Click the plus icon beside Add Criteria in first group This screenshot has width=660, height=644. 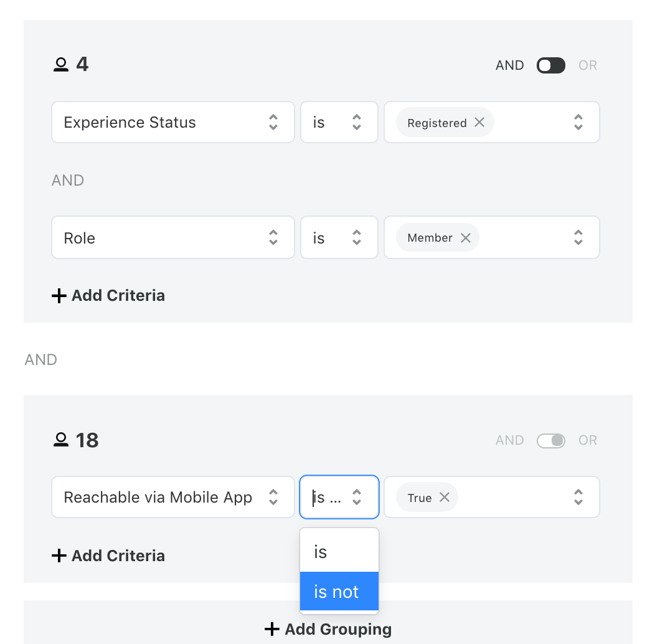tap(59, 295)
